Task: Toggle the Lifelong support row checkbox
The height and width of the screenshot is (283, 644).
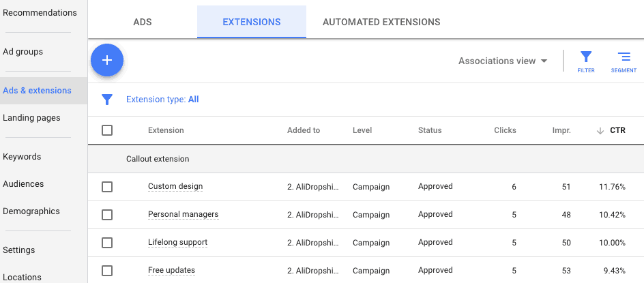Action: (107, 243)
